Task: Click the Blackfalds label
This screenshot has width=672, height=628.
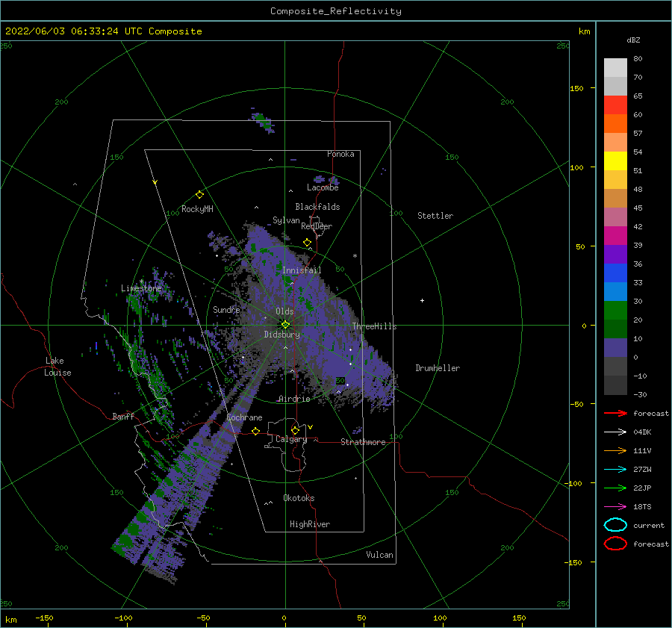Action: [x=317, y=207]
